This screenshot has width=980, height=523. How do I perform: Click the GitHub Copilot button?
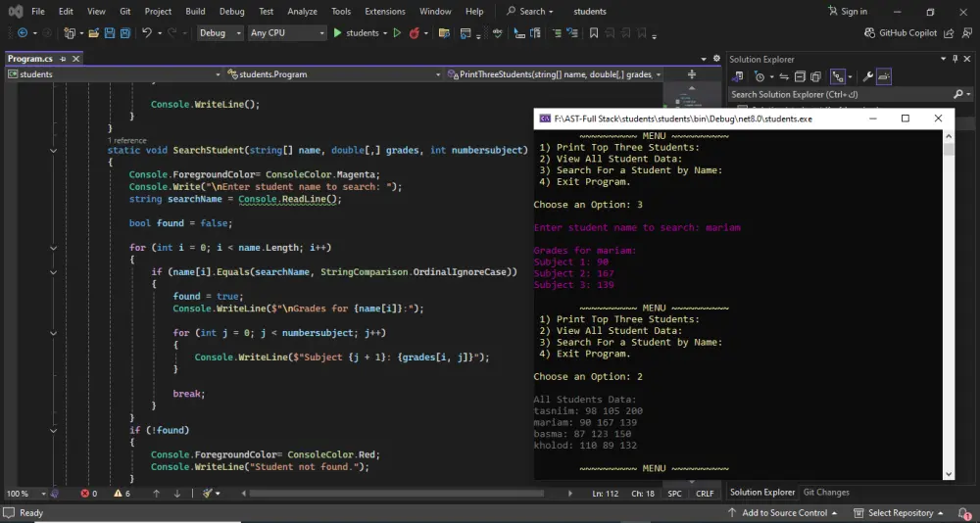[901, 33]
